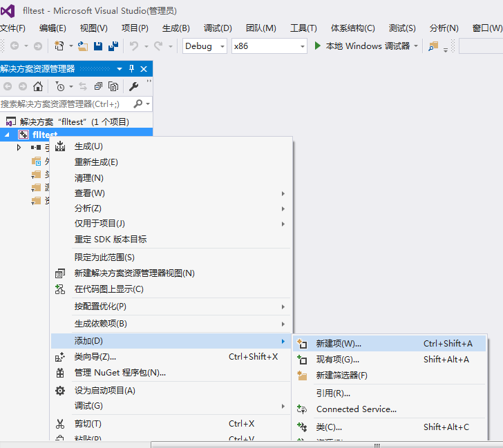
Task: Click Solution Explorer back arrow icon
Action: click(8, 86)
